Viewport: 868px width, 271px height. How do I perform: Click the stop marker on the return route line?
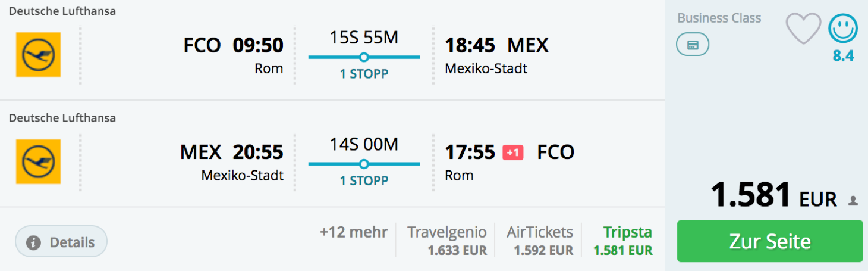tap(364, 164)
